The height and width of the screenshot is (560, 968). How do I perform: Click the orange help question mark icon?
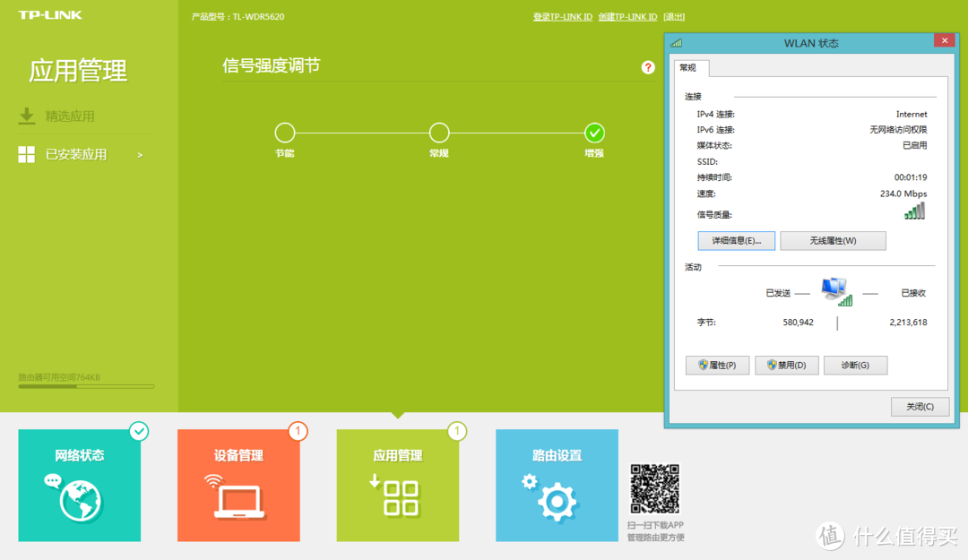648,67
